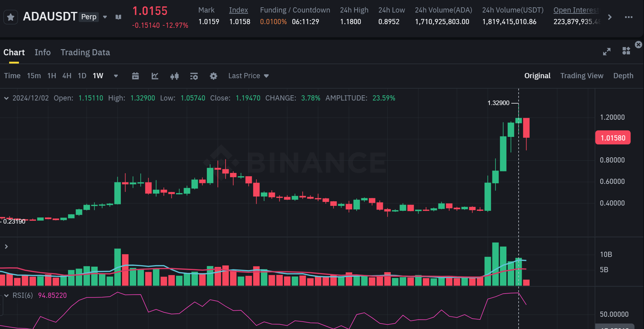The image size is (644, 329).
Task: Click the 0.0100% funding rate value
Action: pyautogui.click(x=273, y=22)
